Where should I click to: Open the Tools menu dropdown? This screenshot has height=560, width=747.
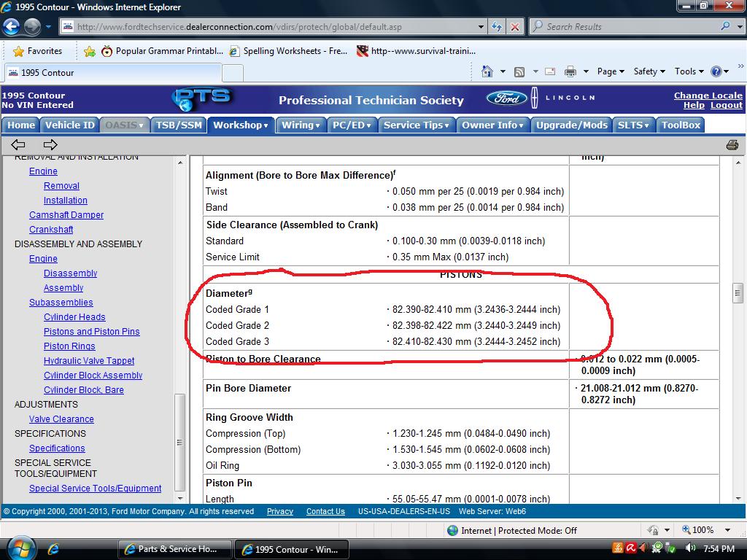coord(689,71)
